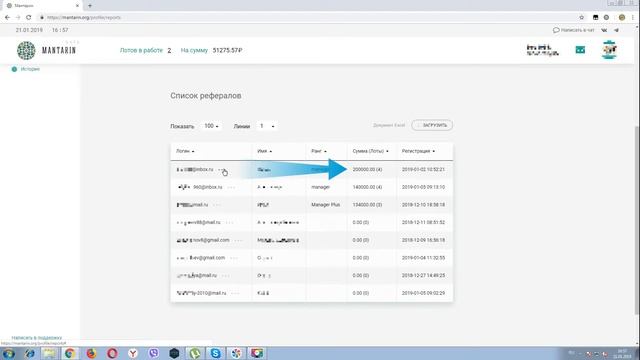Bookmark this page with the star icon
Screen dimensions: 640x360
coord(582,18)
